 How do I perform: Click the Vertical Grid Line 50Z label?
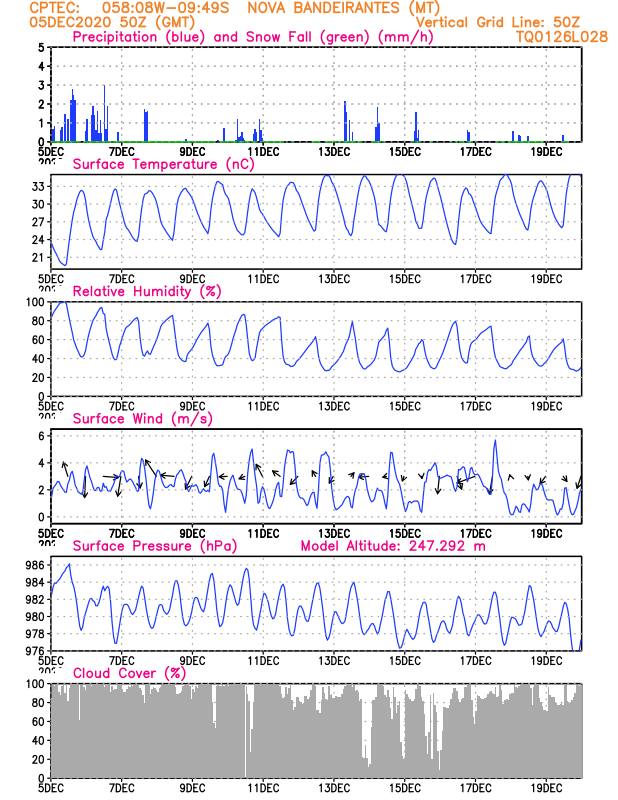(x=498, y=22)
